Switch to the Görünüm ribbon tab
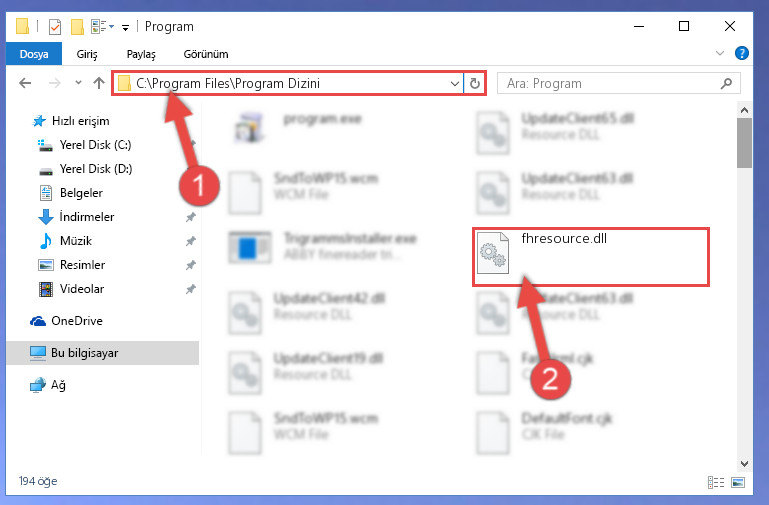 206,54
